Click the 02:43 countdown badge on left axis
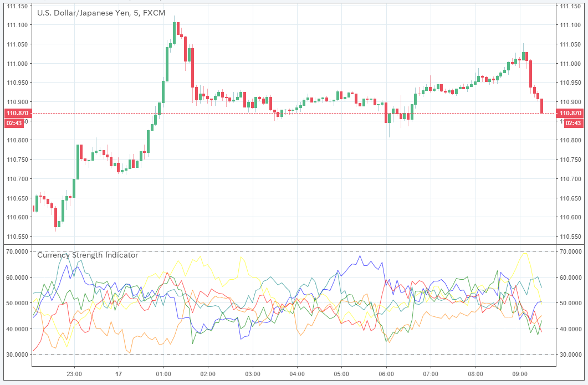 (14, 123)
